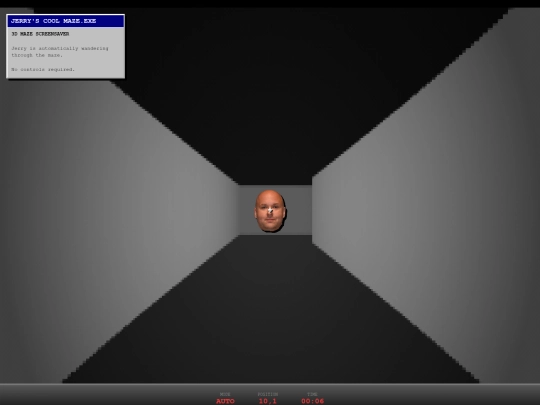540x405 pixels.
Task: Click the AUTO mode value
Action: tap(225, 401)
